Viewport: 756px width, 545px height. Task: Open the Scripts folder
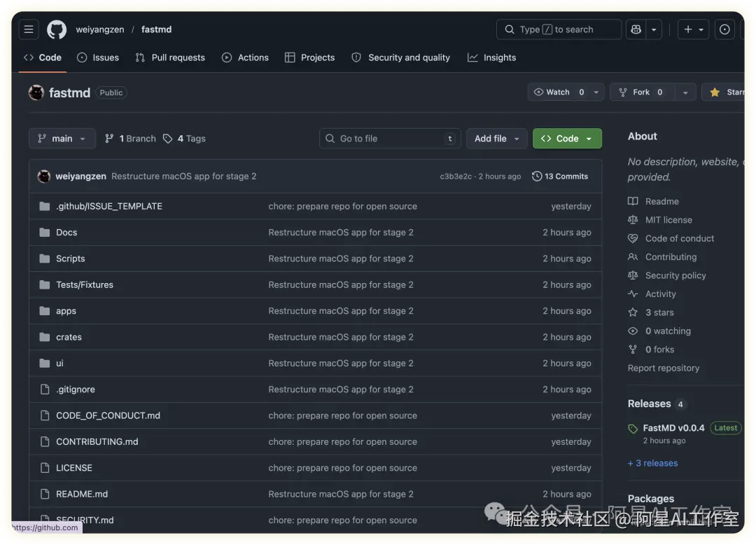pos(71,258)
